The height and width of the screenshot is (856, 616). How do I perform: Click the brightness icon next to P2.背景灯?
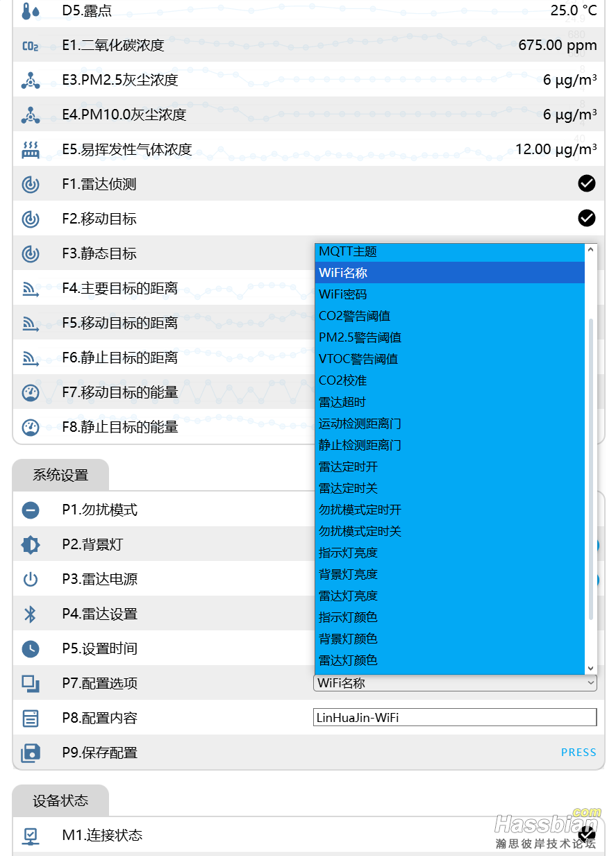click(31, 544)
